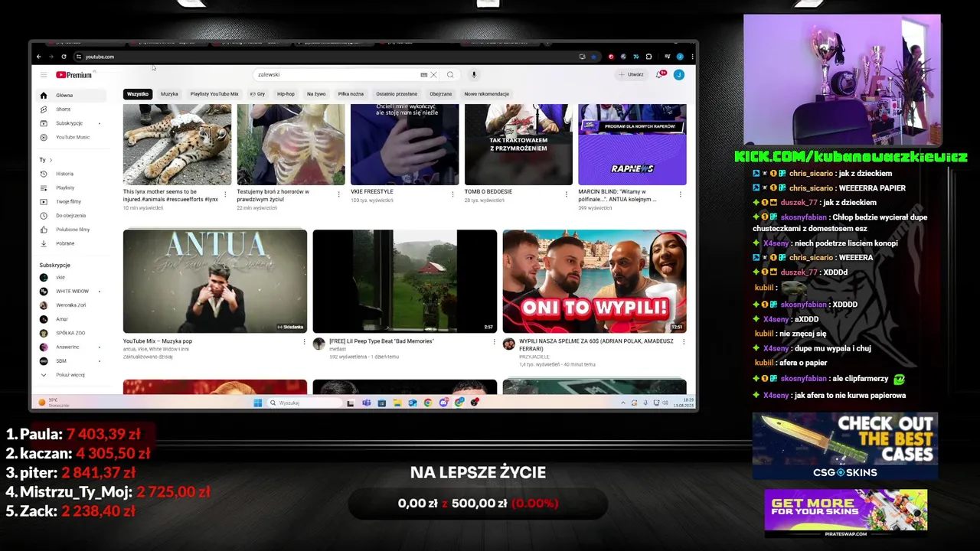This screenshot has height=551, width=980.
Task: Click the YouTube Premium logo
Action: [x=73, y=75]
